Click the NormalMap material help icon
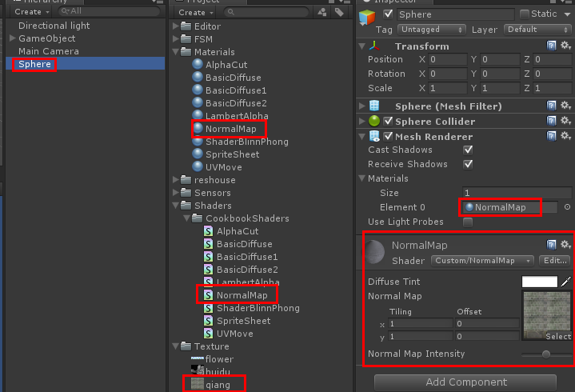The width and height of the screenshot is (575, 392). pyautogui.click(x=552, y=245)
